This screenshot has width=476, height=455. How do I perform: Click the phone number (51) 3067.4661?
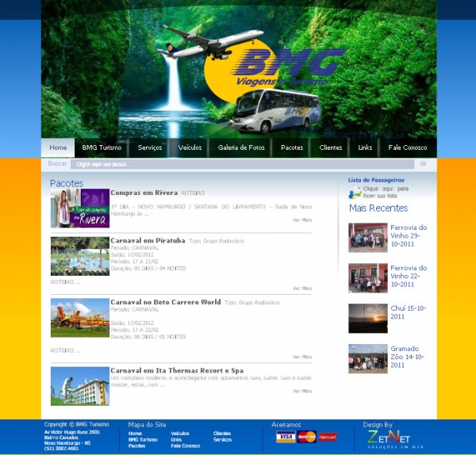[61, 449]
